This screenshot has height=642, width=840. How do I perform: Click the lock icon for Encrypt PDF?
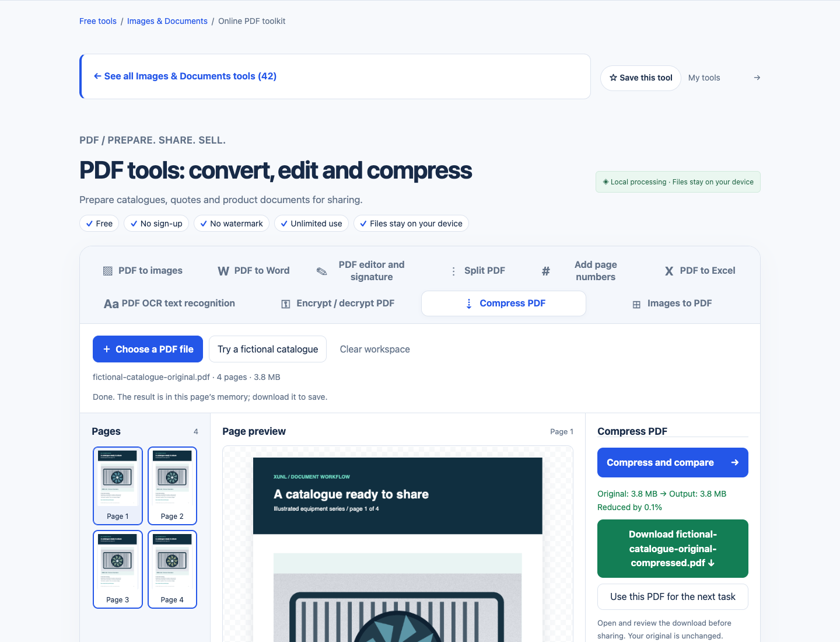click(x=286, y=303)
